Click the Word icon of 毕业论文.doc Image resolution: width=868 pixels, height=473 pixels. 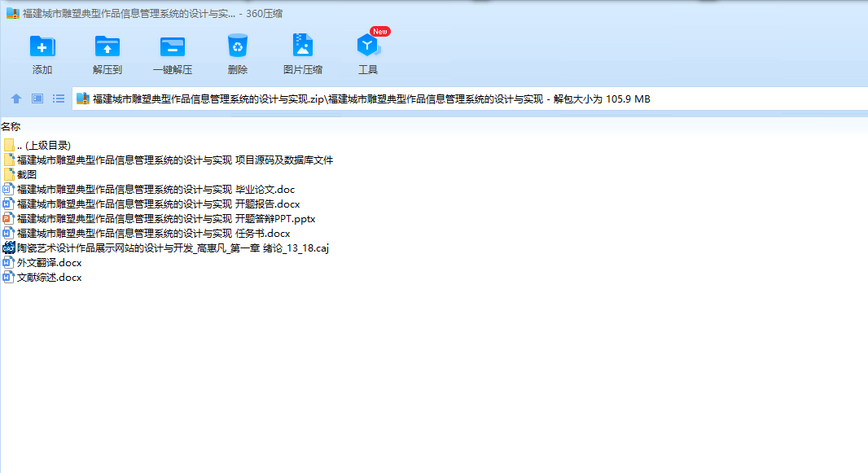[8, 189]
